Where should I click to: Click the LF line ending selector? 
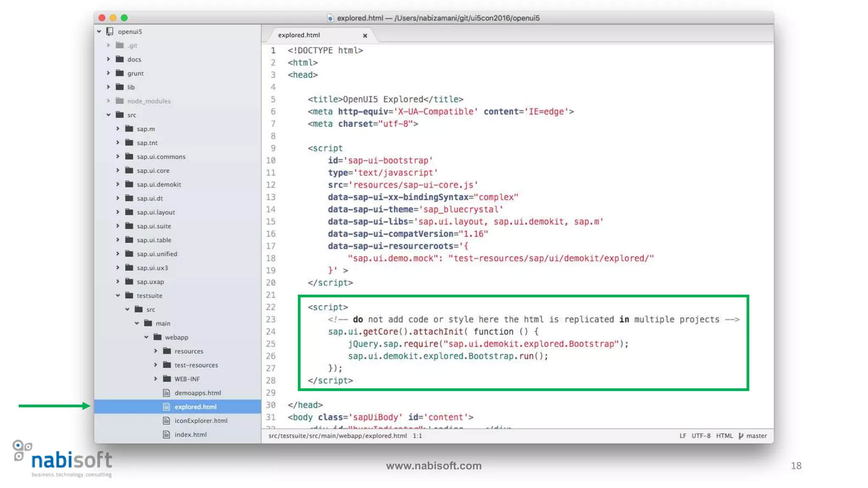[683, 435]
